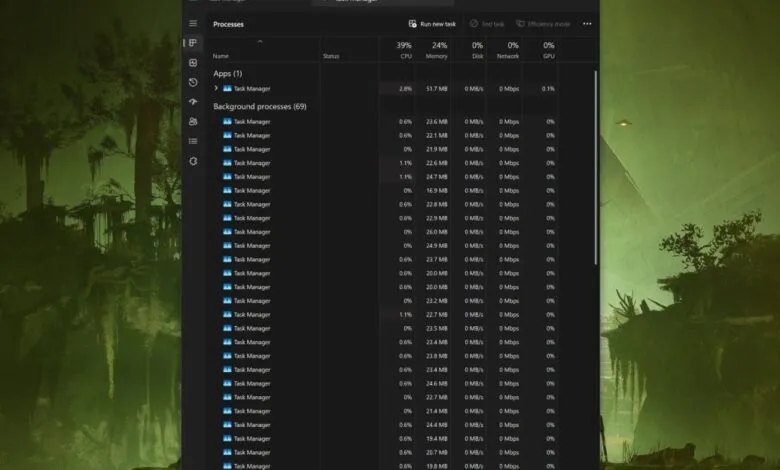Viewport: 780px width, 470px height.
Task: Click the icon of the 16.9 MB Task Manager process
Action: [227, 190]
